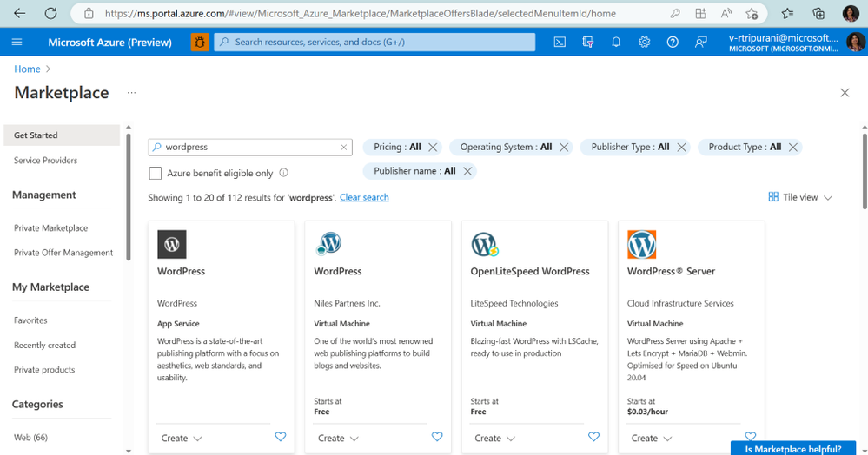The width and height of the screenshot is (868, 455).
Task: Expand Create on OpenLiteSpeed WordPress card
Action: 494,439
